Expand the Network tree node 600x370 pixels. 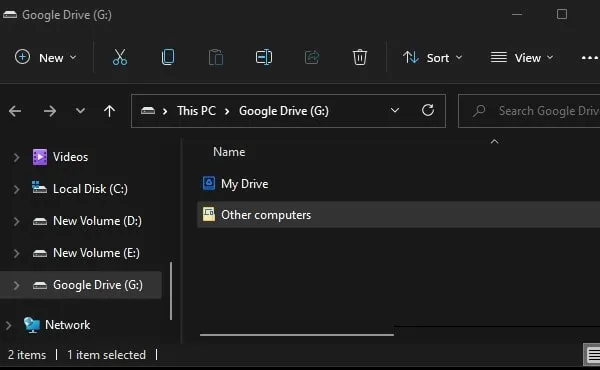click(x=8, y=325)
